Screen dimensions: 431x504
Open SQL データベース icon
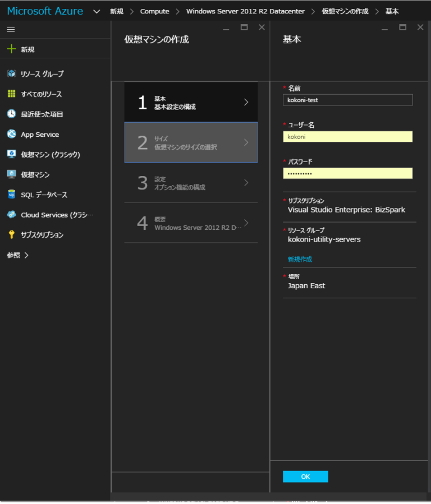(x=12, y=195)
